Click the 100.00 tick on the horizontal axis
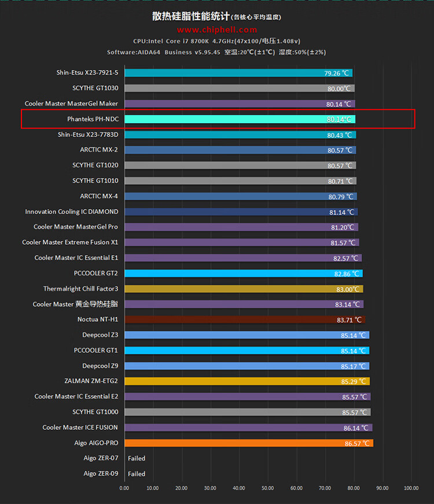This screenshot has width=434, height=504. tap(411, 488)
